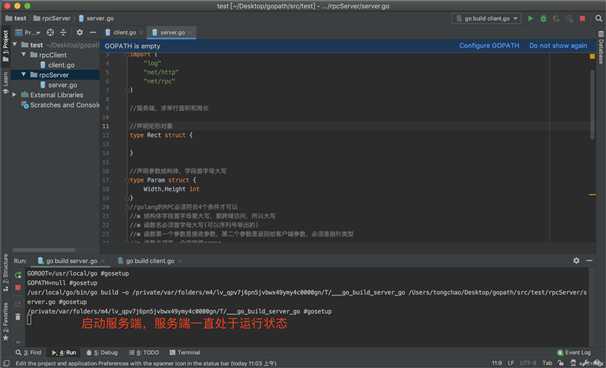Click server.go breadcrumb in navigation bar
The width and height of the screenshot is (606, 368).
(x=96, y=19)
